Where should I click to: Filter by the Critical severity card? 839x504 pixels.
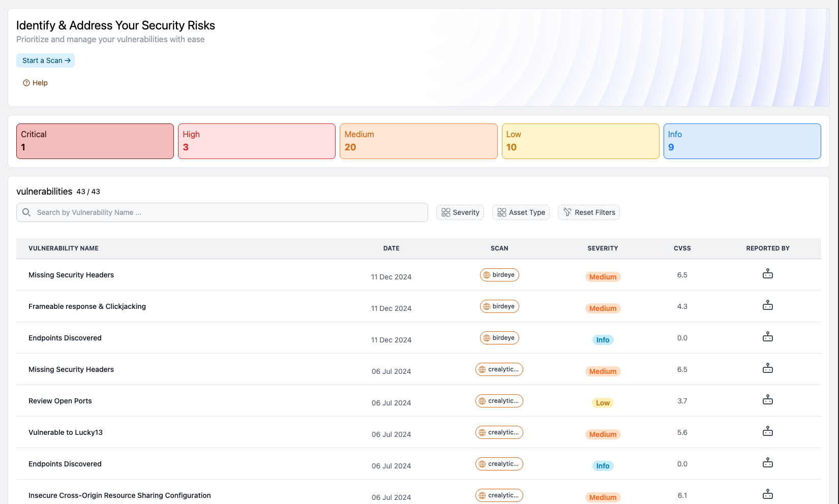95,141
